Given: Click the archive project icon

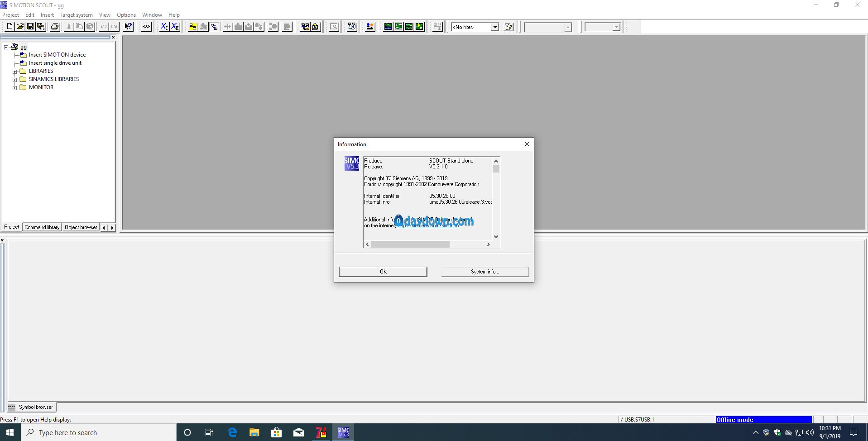Looking at the screenshot, I should (316, 27).
